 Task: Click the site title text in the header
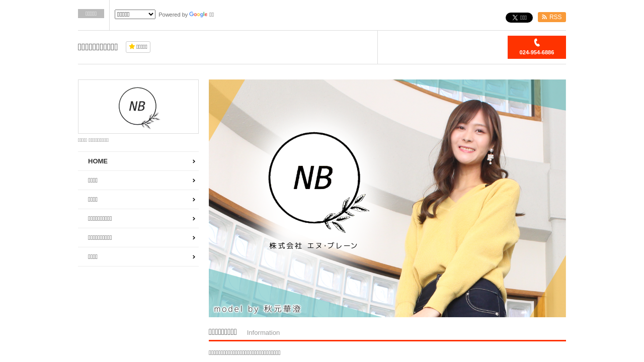98,47
